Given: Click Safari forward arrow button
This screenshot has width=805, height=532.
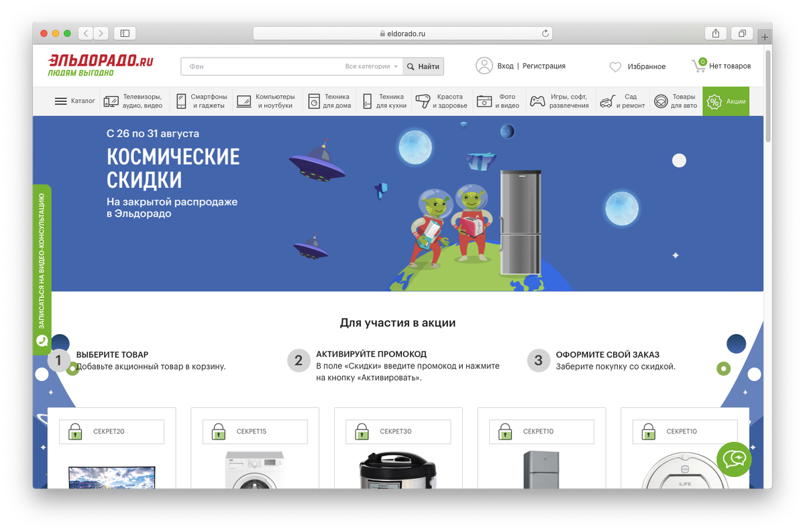Looking at the screenshot, I should pyautogui.click(x=101, y=33).
